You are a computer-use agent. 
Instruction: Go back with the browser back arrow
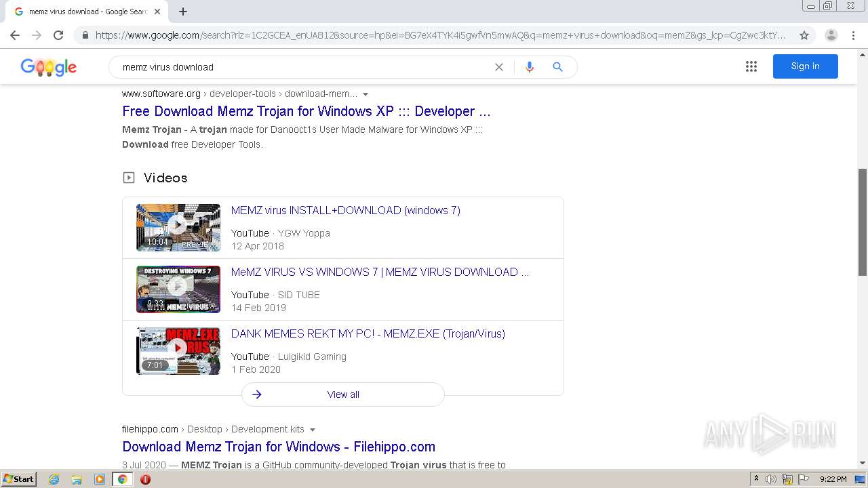tap(15, 35)
